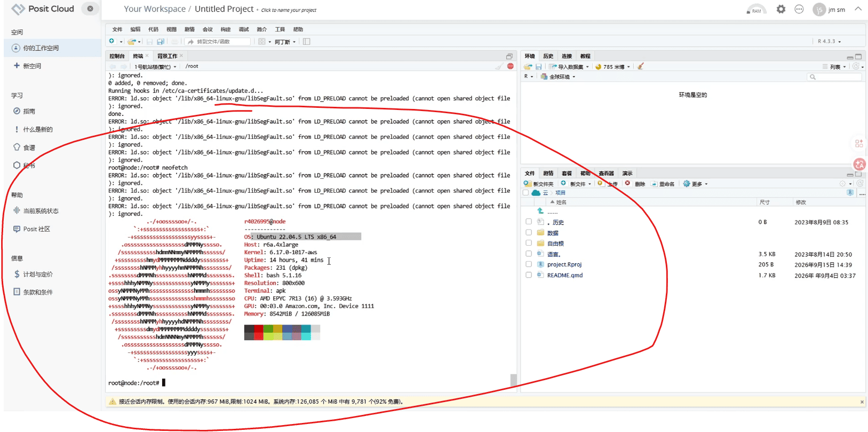Click the settings gear icon in top bar
This screenshot has height=432, width=868.
[x=781, y=9]
